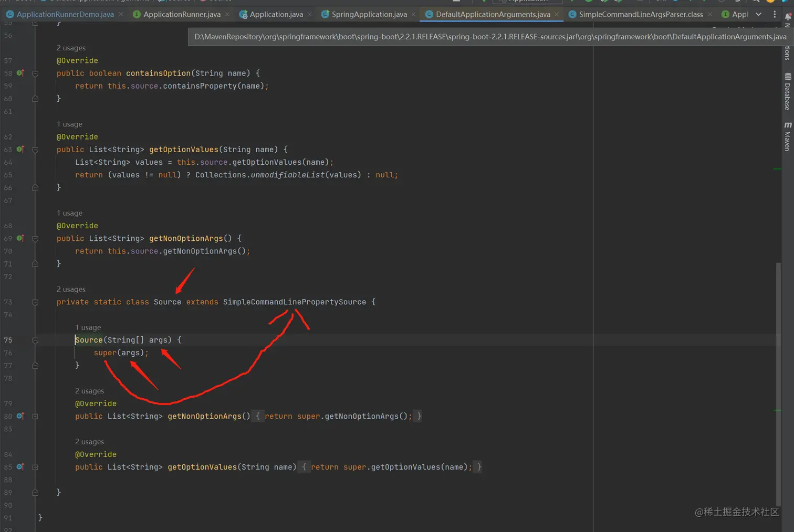Click the interface icon on the ApplicationRunner.java tab
794x532 pixels.
click(137, 14)
